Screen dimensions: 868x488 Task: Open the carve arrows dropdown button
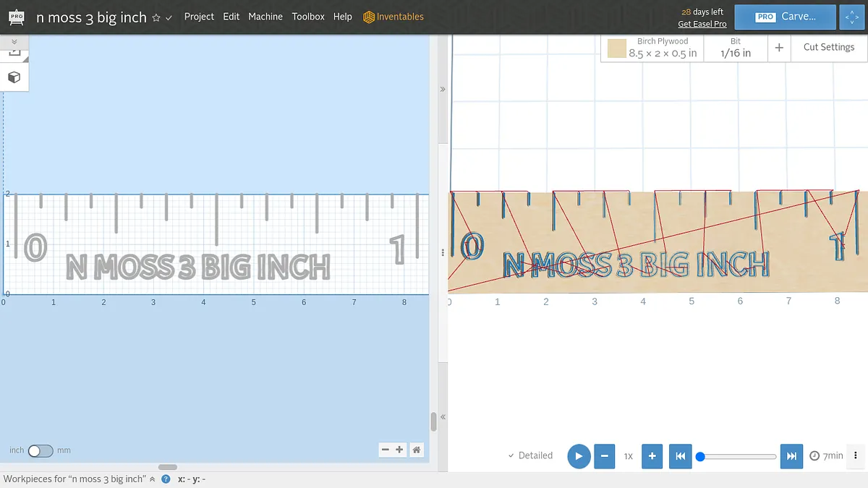click(851, 17)
